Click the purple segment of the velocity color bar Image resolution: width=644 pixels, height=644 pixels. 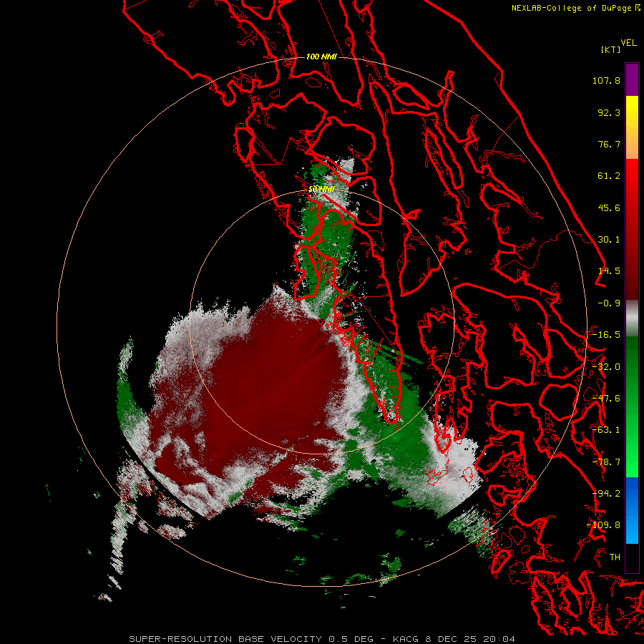pyautogui.click(x=632, y=79)
